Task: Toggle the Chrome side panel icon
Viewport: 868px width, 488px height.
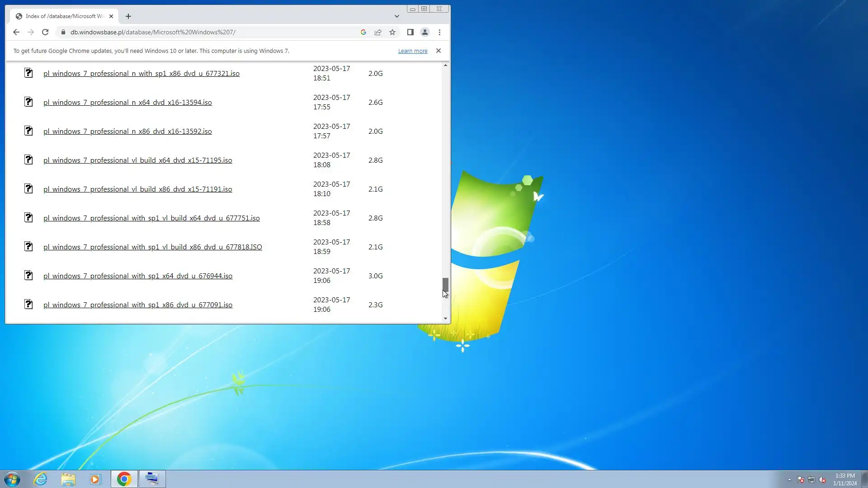Action: pos(410,32)
